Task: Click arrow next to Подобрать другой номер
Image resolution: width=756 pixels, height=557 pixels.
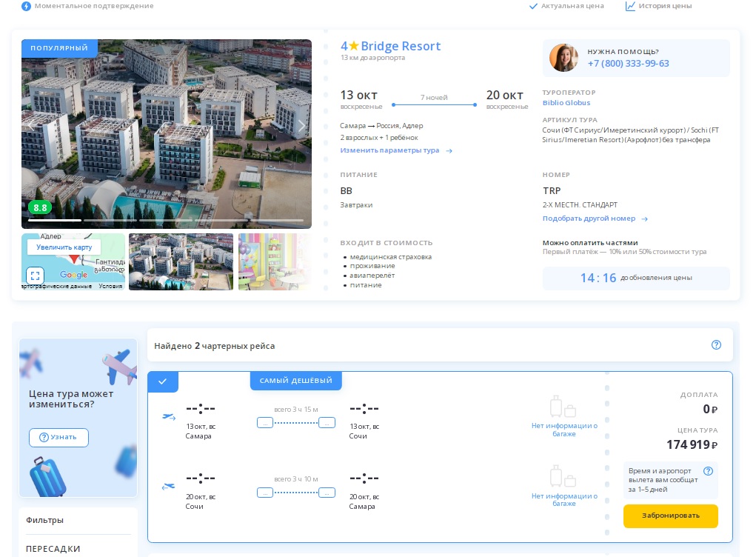Action: [645, 219]
